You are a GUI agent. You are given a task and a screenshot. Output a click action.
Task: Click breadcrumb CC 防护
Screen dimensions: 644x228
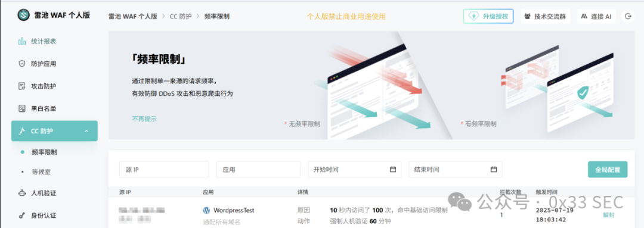[x=180, y=17]
